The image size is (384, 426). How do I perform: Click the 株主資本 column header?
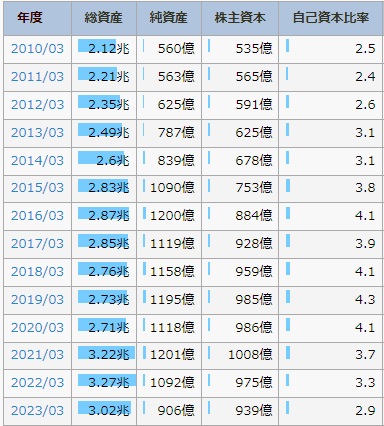[x=240, y=17]
